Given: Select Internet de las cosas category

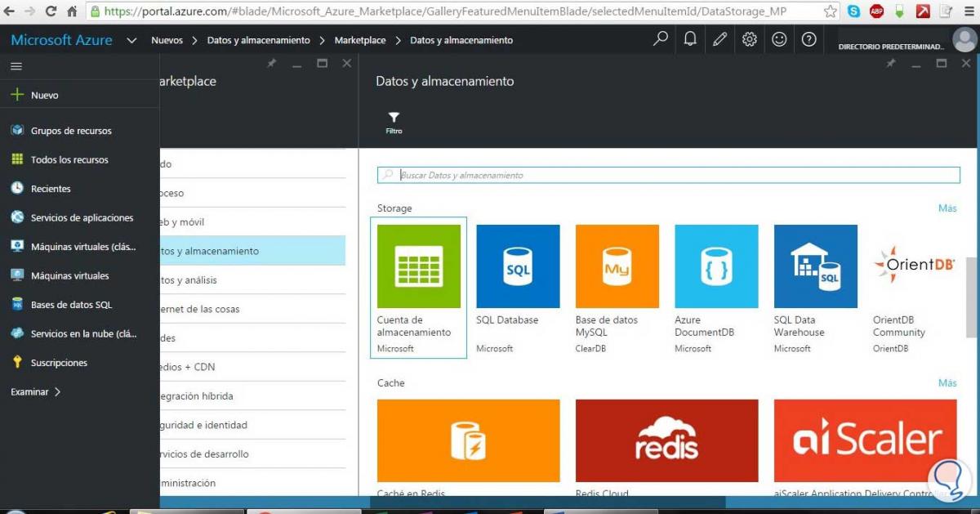Looking at the screenshot, I should point(252,309).
